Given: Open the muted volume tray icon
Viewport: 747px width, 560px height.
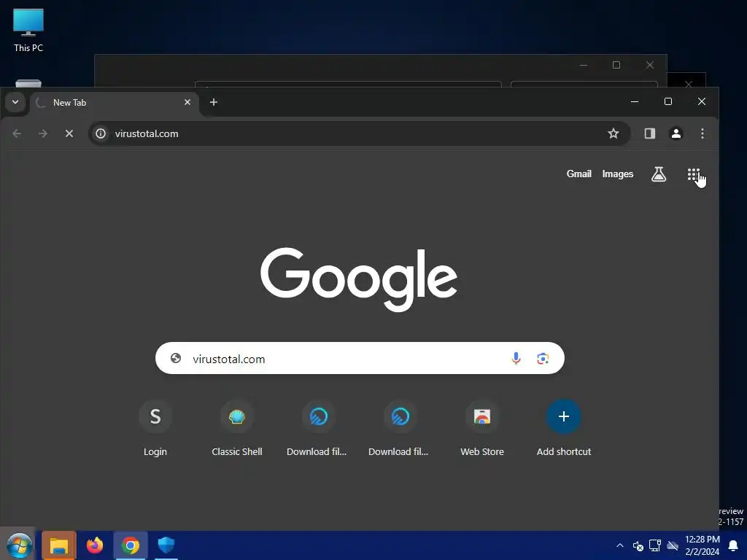Looking at the screenshot, I should click(x=638, y=545).
